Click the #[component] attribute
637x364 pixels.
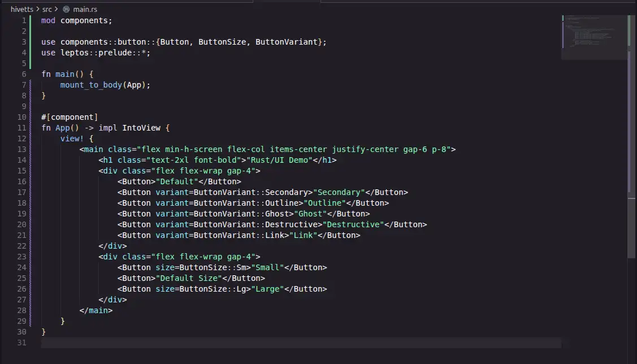70,117
